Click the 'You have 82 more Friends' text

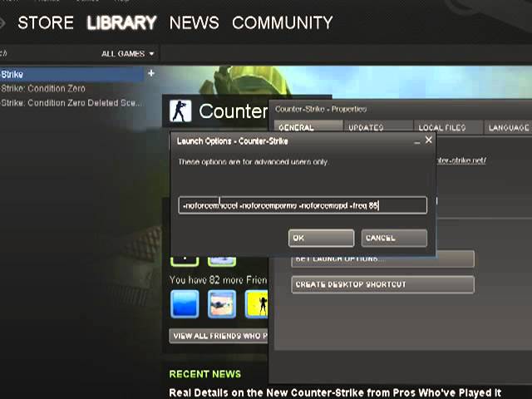218,280
